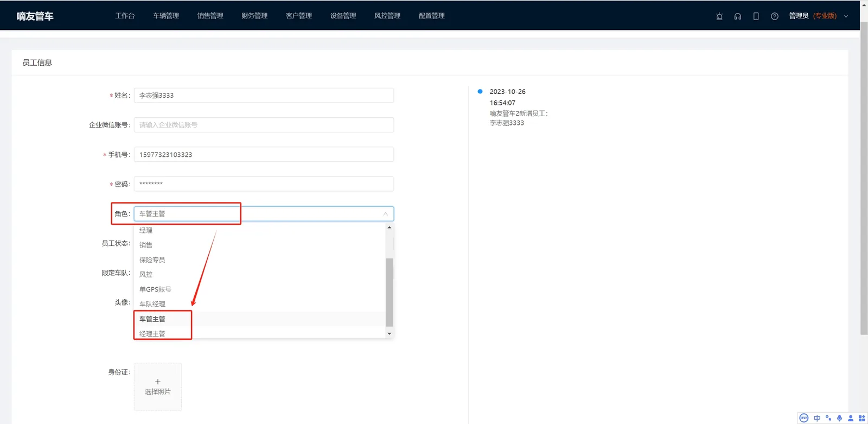This screenshot has height=424, width=868.
Task: Select 单GPS账号 in the role list
Action: (259, 289)
